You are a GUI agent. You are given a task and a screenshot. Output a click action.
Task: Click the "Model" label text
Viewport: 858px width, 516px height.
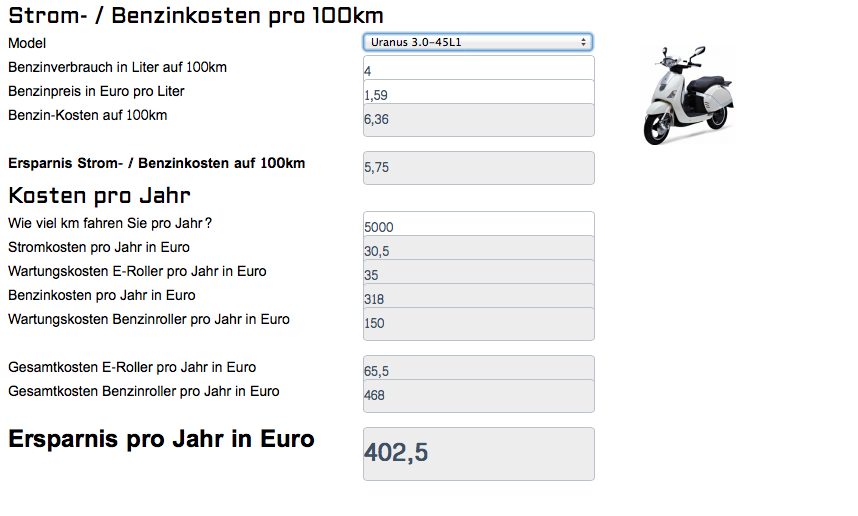[x=27, y=43]
